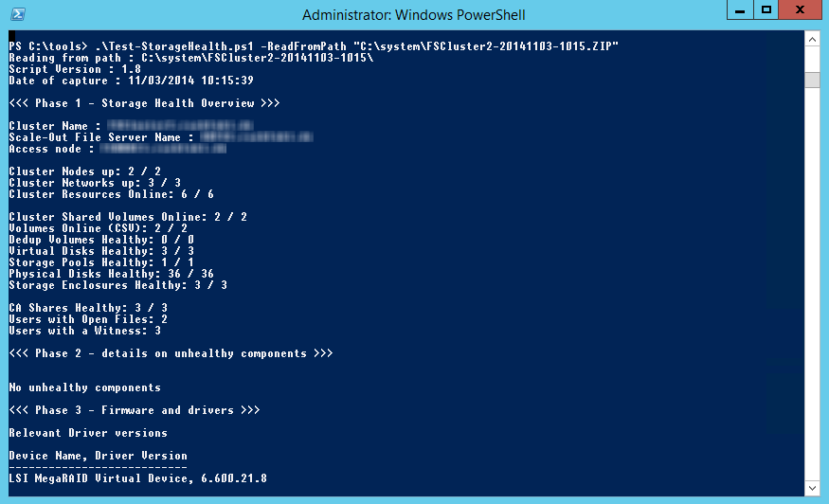Click the scrollbar up arrow
829x504 pixels.
[x=813, y=39]
